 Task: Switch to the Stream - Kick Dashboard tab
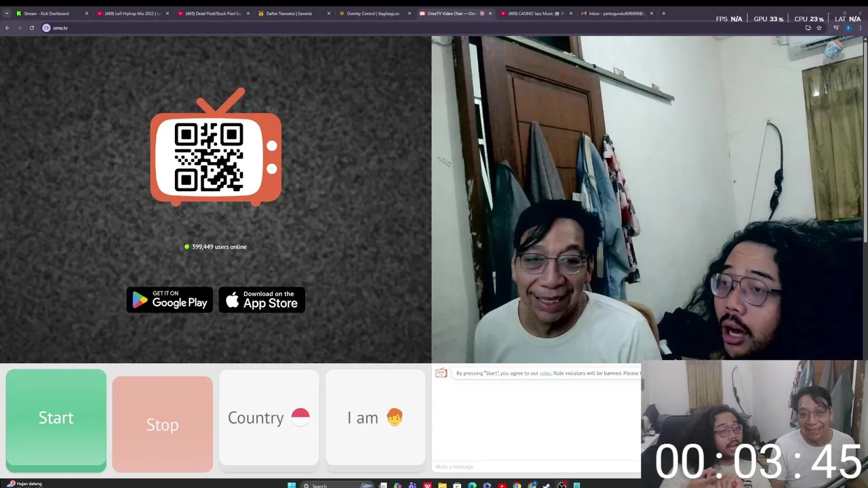pyautogui.click(x=52, y=14)
